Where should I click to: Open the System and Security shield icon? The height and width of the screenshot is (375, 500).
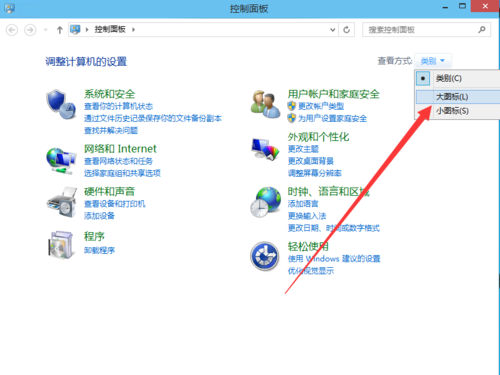[x=61, y=104]
